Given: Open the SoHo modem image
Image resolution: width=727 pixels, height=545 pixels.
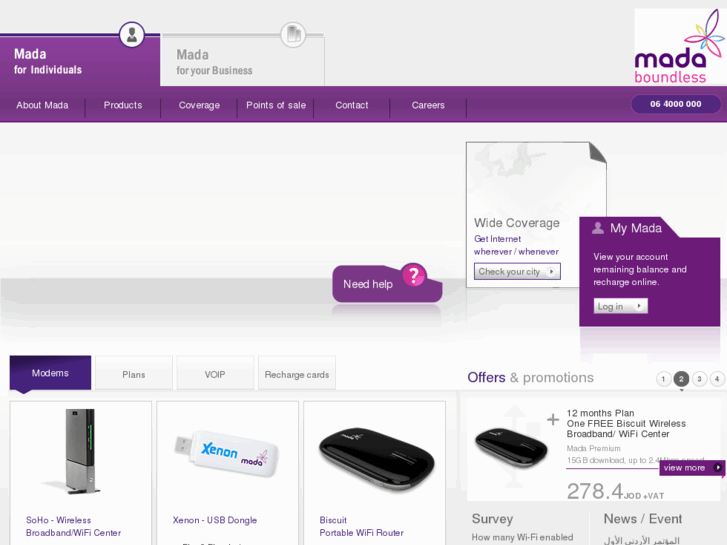Looking at the screenshot, I should [80, 452].
